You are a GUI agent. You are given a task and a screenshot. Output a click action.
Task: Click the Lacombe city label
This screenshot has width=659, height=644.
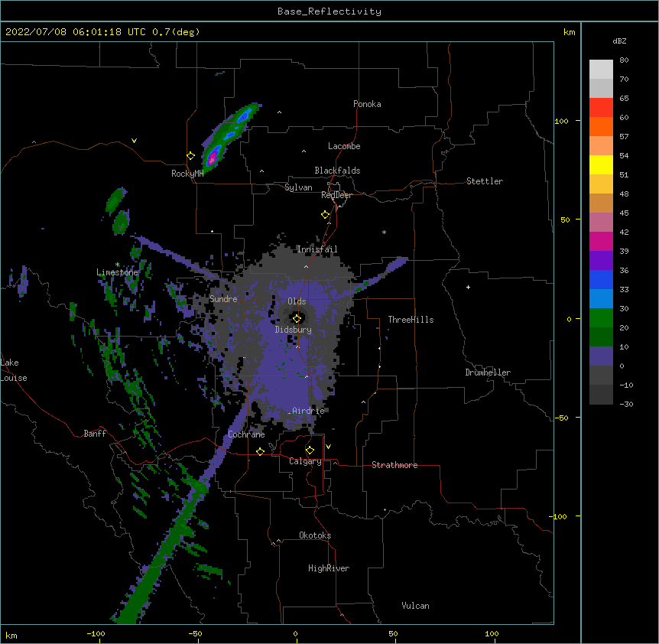coord(344,146)
